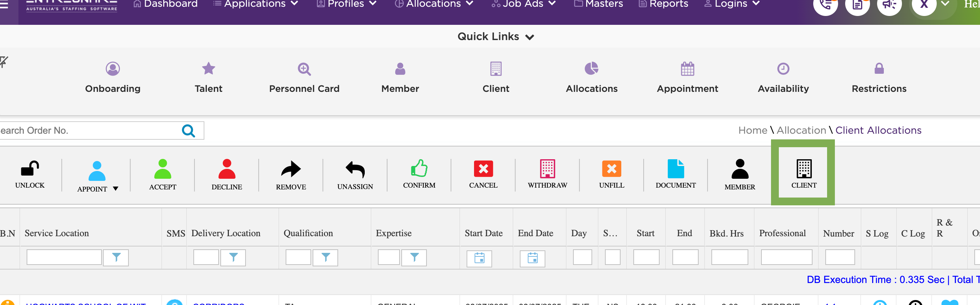Sort by the Service Location column header
980x305 pixels.
click(57, 233)
